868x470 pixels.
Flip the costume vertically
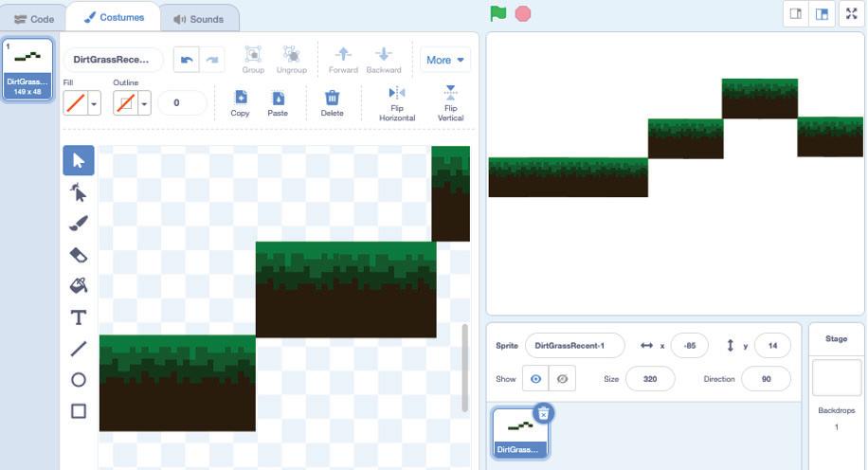click(451, 103)
